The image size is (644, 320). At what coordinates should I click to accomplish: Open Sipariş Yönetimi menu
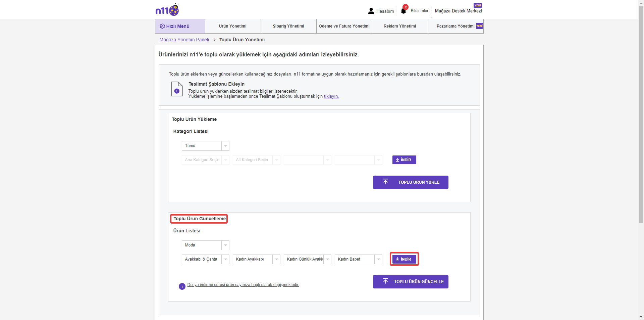tap(288, 26)
